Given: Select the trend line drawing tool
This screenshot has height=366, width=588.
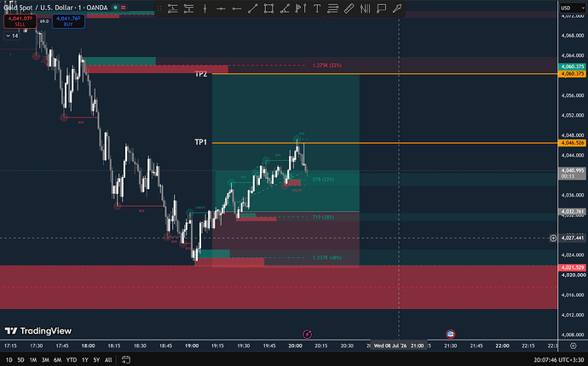Looking at the screenshot, I should point(253,9).
